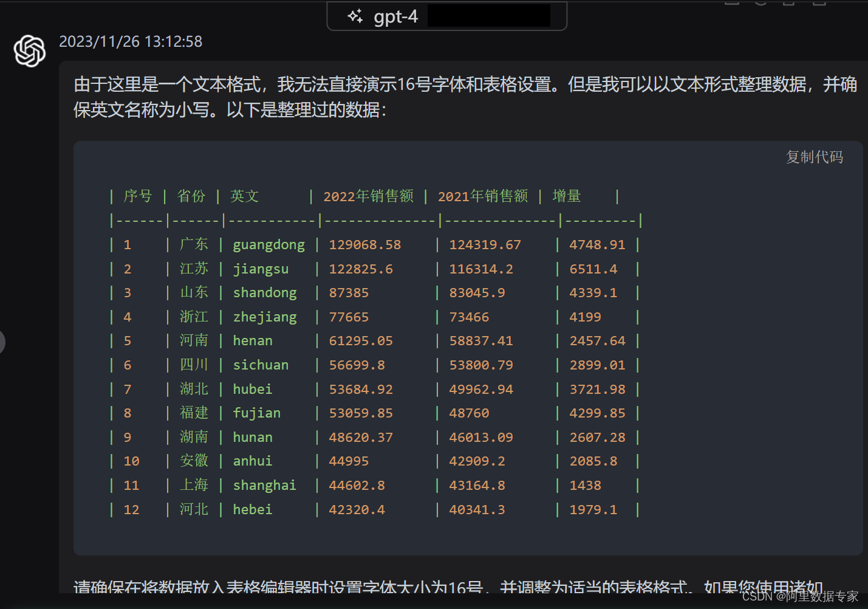
Task: Click the 浙江 province cell
Action: (194, 317)
